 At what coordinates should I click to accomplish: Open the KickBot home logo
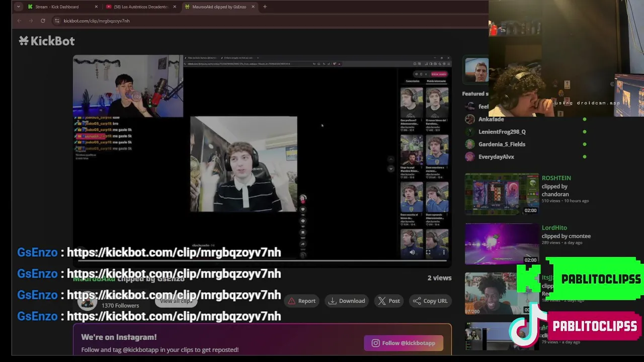tap(47, 41)
